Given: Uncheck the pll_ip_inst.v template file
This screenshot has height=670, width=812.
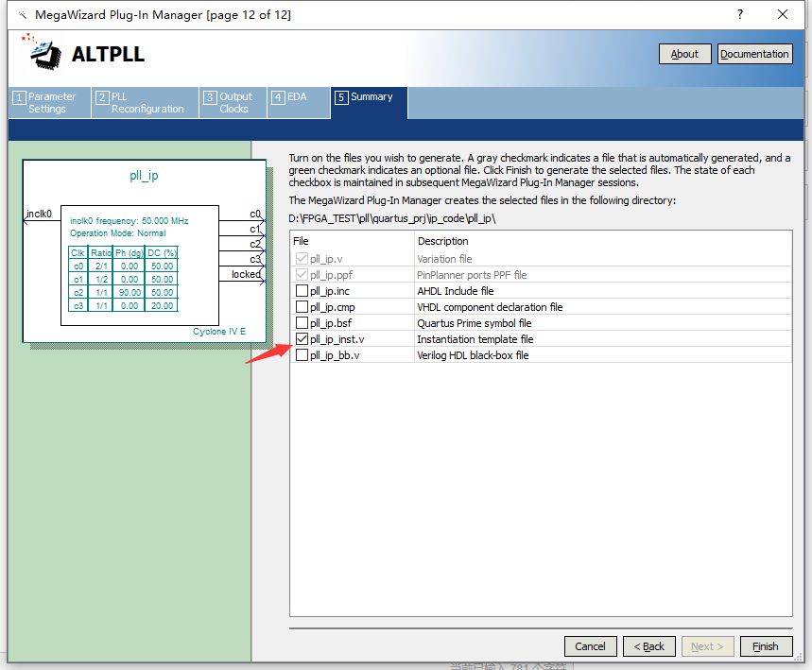Looking at the screenshot, I should [x=302, y=338].
